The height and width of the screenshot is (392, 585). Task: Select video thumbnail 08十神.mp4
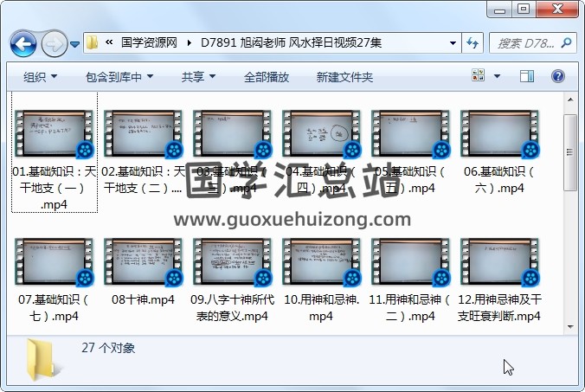pyautogui.click(x=144, y=262)
